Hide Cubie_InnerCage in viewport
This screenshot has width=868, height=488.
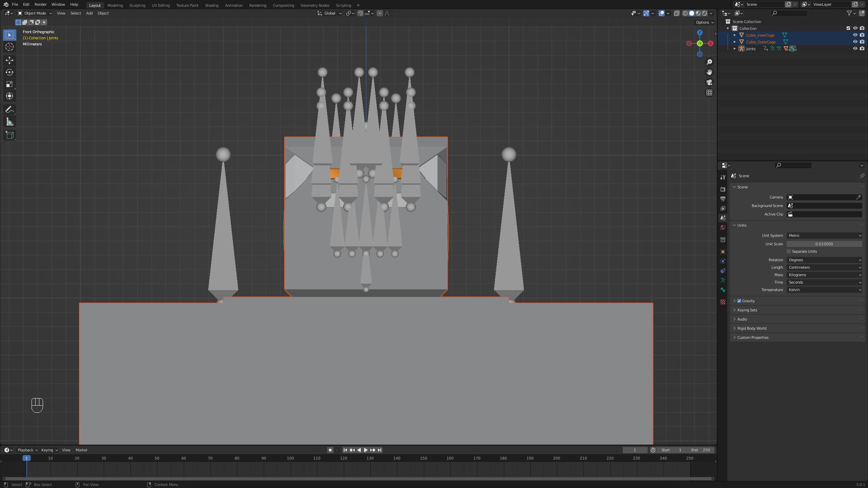click(x=855, y=35)
